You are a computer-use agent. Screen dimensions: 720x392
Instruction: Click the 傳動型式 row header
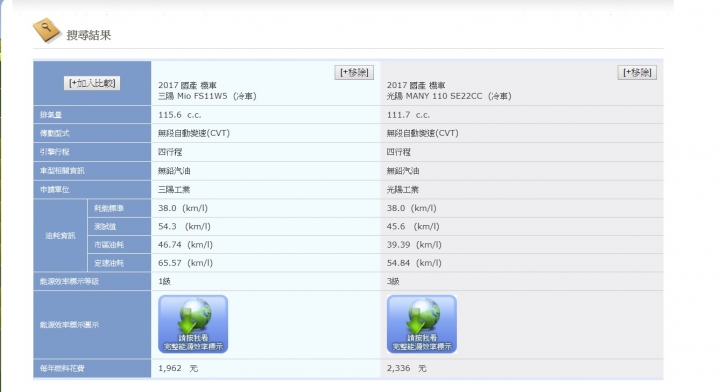pyautogui.click(x=92, y=133)
